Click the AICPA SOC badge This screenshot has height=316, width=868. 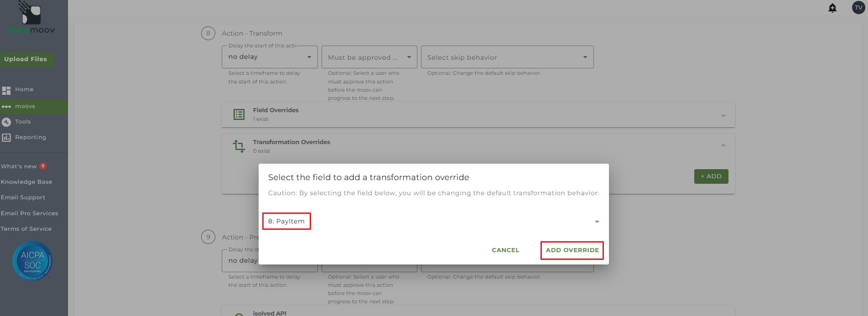tap(32, 260)
